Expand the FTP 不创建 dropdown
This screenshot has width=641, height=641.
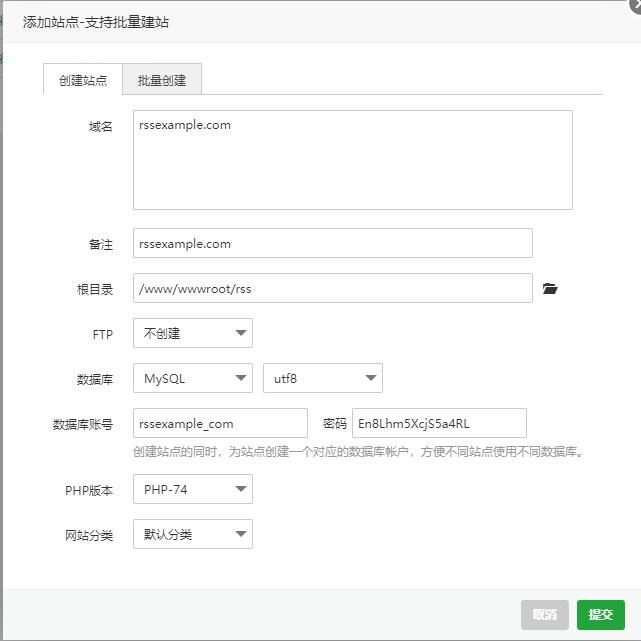pos(192,333)
